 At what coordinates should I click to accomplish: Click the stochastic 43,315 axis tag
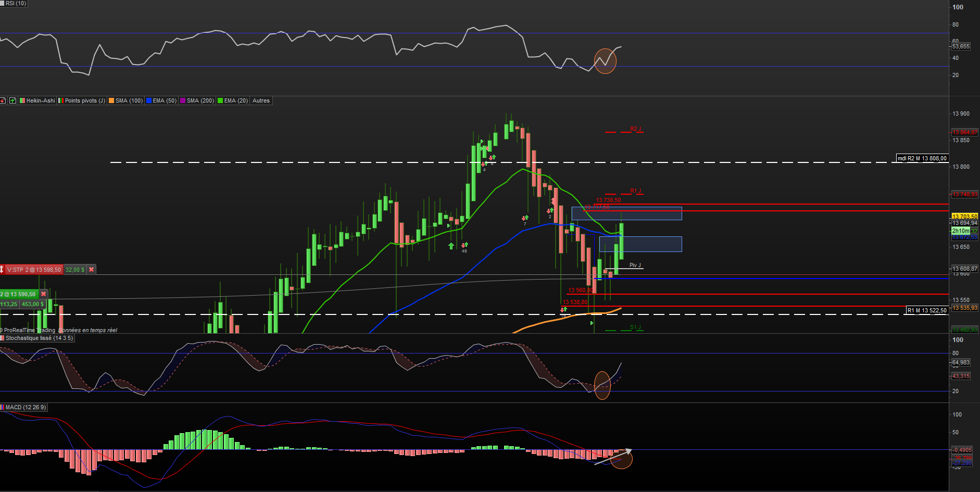[961, 376]
